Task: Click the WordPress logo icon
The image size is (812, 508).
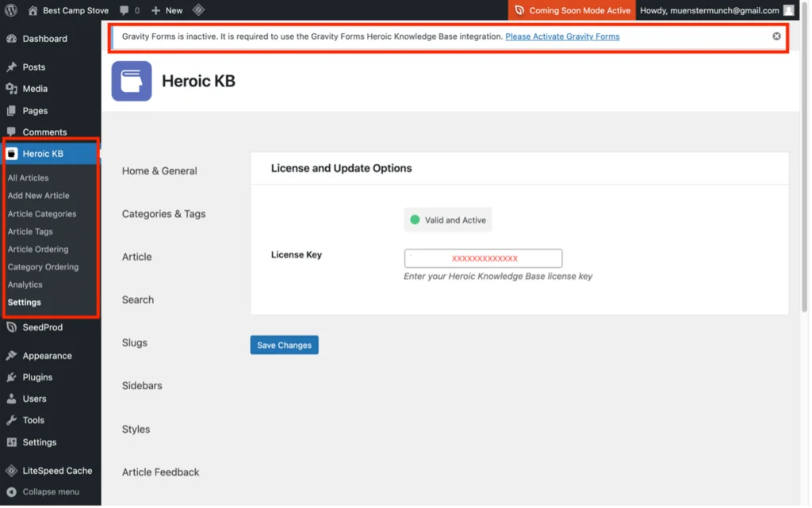Action: 11,10
